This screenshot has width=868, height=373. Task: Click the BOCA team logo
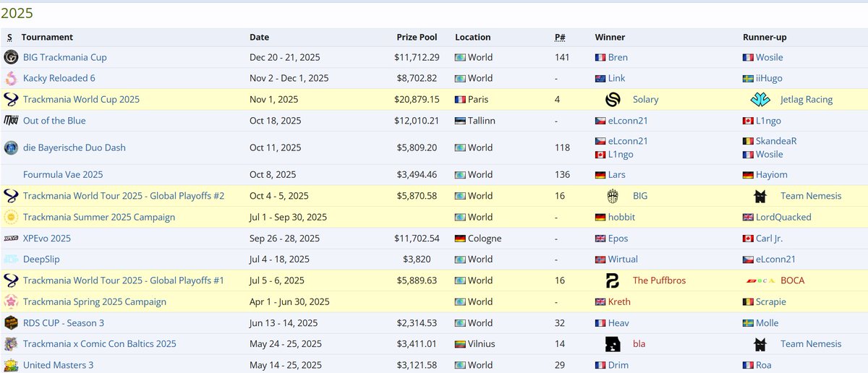tap(760, 280)
